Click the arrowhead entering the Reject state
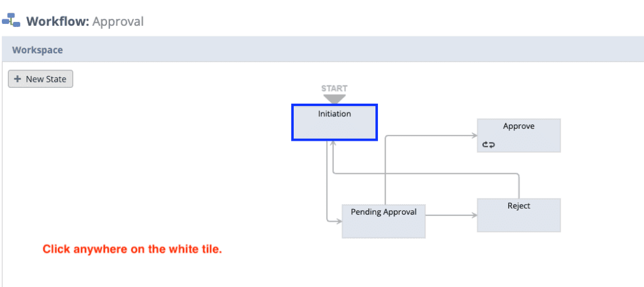 474,215
